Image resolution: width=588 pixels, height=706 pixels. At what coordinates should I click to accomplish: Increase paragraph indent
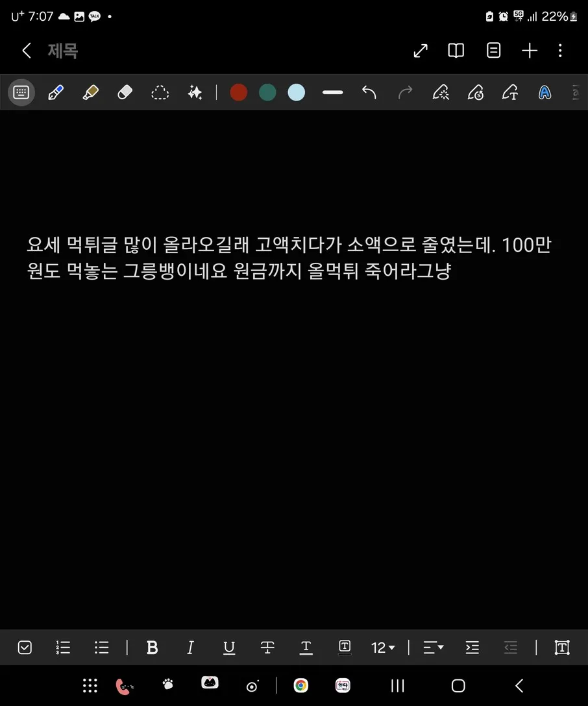click(x=472, y=648)
